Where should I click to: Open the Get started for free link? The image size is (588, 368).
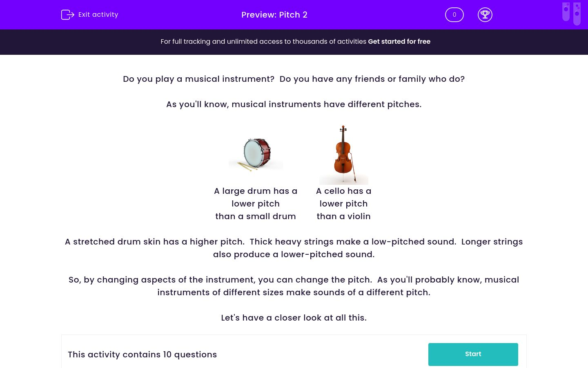pos(399,42)
